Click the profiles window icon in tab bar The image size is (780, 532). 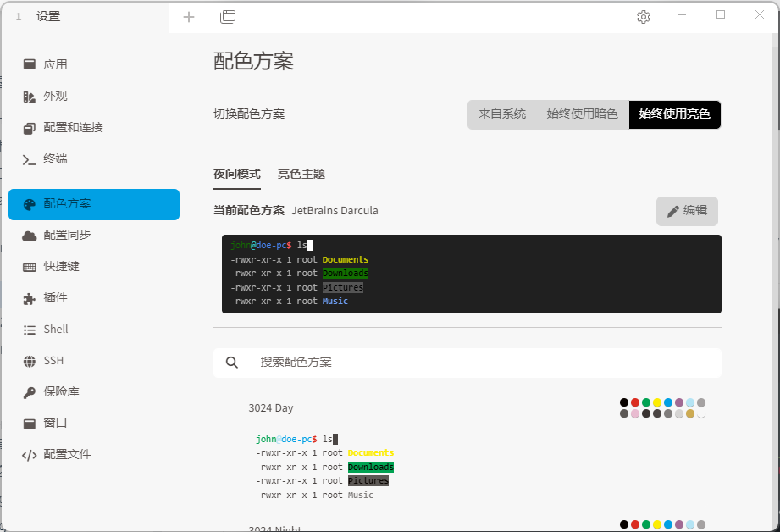(x=228, y=17)
